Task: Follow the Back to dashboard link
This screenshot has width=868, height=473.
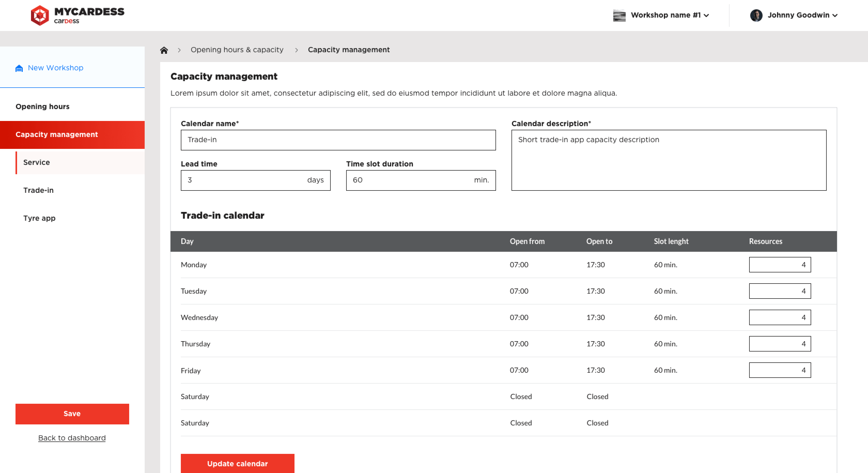Action: click(72, 438)
